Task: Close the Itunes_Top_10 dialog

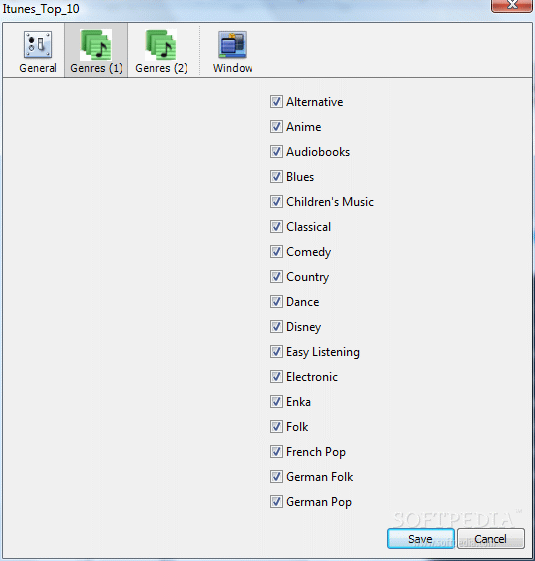Action: (512, 5)
